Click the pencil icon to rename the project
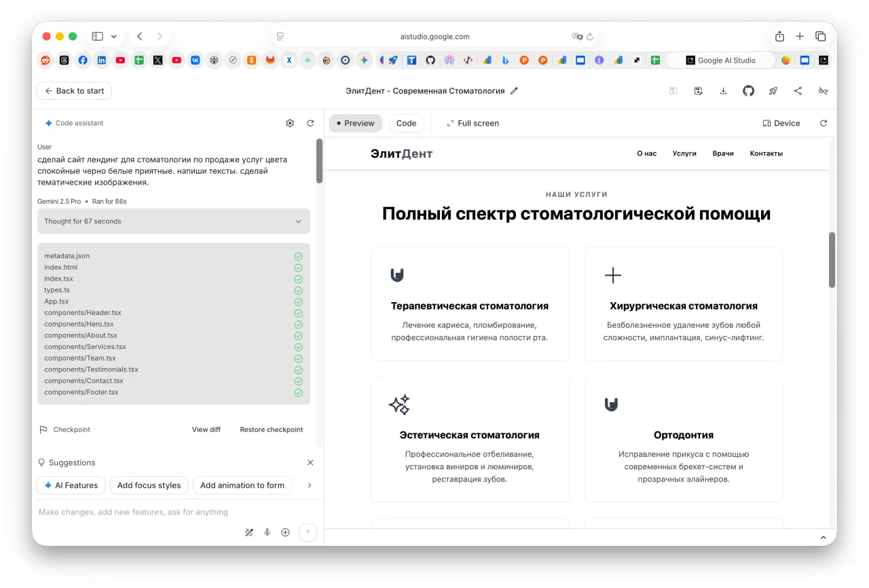869x588 pixels. (x=514, y=91)
